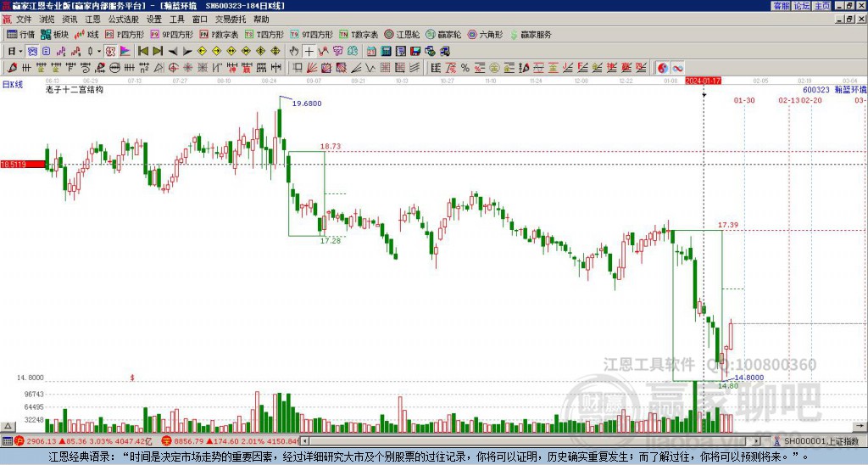Image resolution: width=868 pixels, height=465 pixels.
Task: Open the 工具 menu
Action: click(x=177, y=20)
